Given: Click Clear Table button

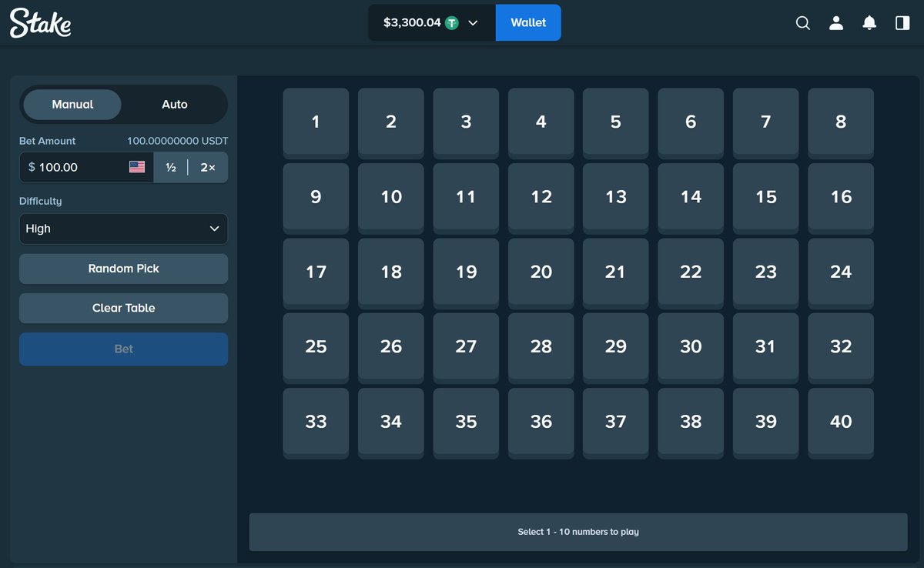Looking at the screenshot, I should pos(123,308).
